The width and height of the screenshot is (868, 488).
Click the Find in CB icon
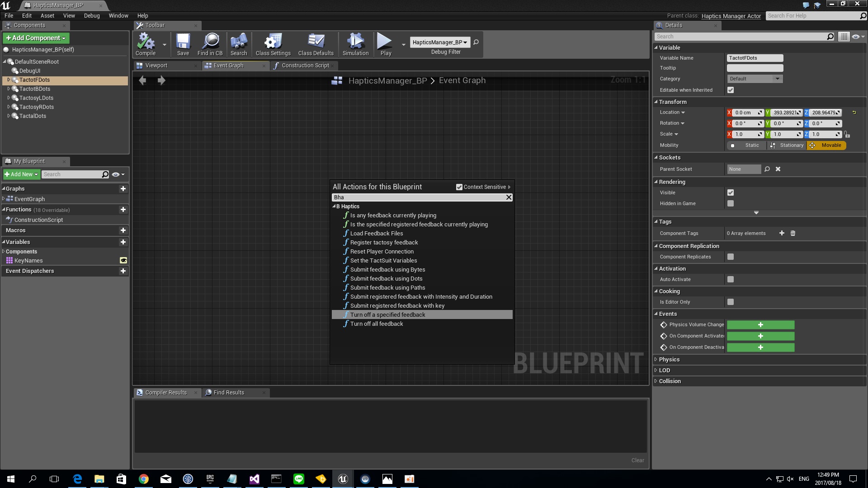210,43
